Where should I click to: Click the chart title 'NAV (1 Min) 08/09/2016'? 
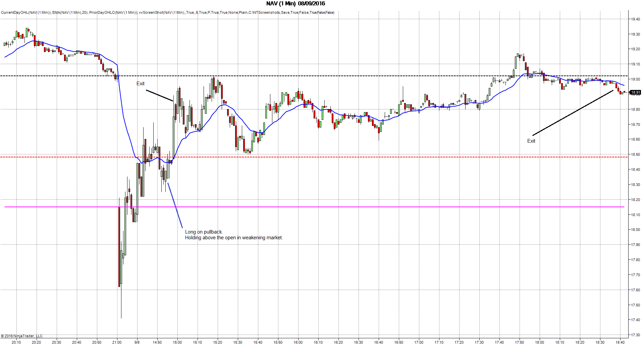(x=296, y=4)
